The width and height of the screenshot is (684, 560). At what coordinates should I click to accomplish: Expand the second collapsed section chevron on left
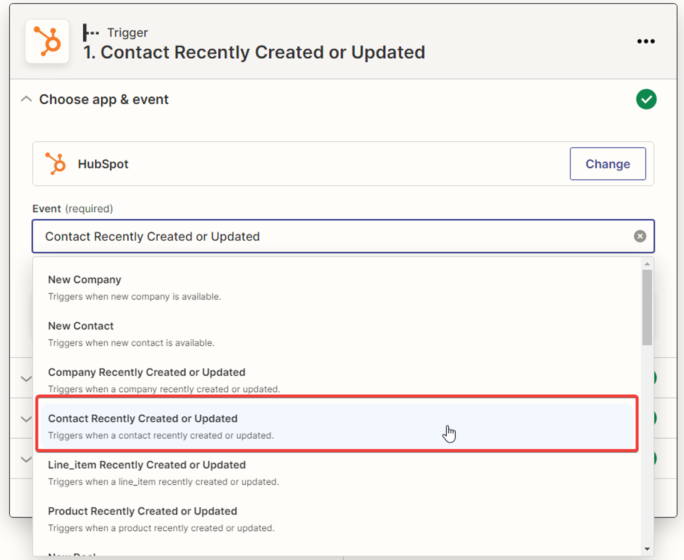[x=26, y=419]
